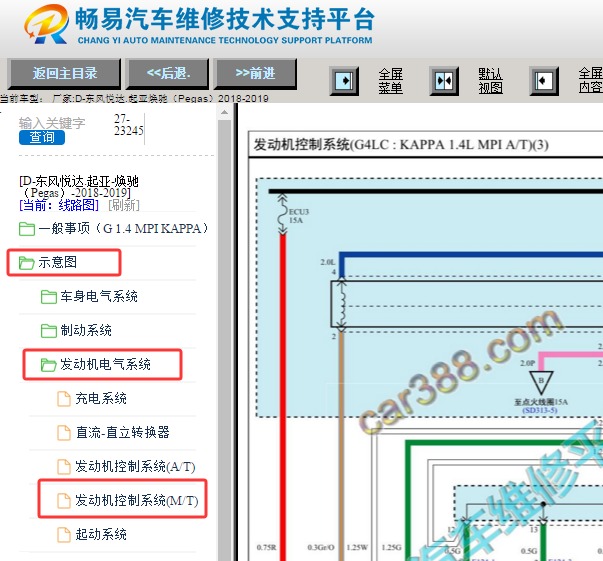Click the full-screen content arrow icon
Screen dimensions: 603x561
544,81
